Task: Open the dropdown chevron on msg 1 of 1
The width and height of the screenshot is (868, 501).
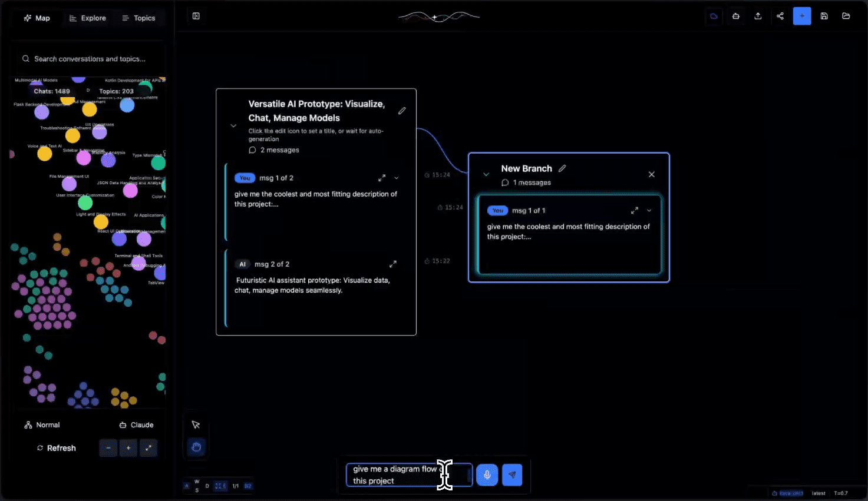Action: 649,210
